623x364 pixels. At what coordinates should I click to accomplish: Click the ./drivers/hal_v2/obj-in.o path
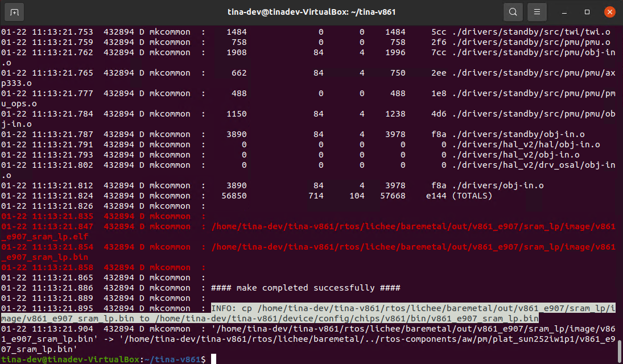click(515, 155)
